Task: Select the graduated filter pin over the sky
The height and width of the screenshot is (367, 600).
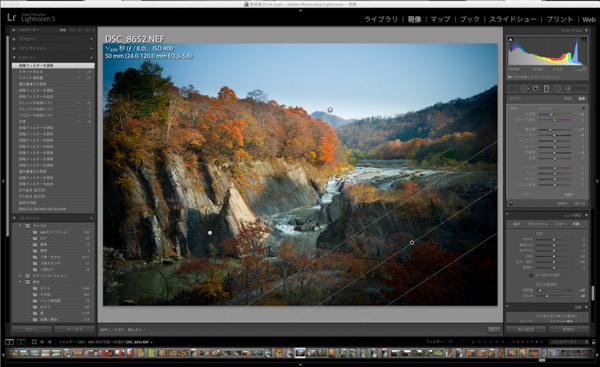Action: click(330, 110)
